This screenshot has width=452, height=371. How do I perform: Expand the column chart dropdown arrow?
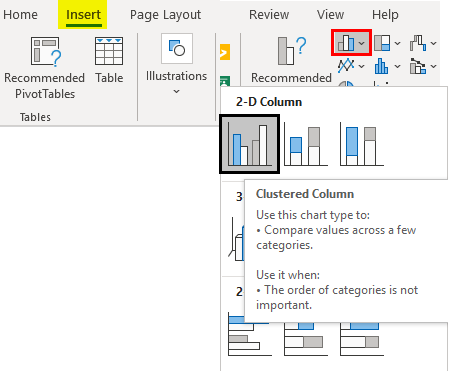pyautogui.click(x=362, y=43)
